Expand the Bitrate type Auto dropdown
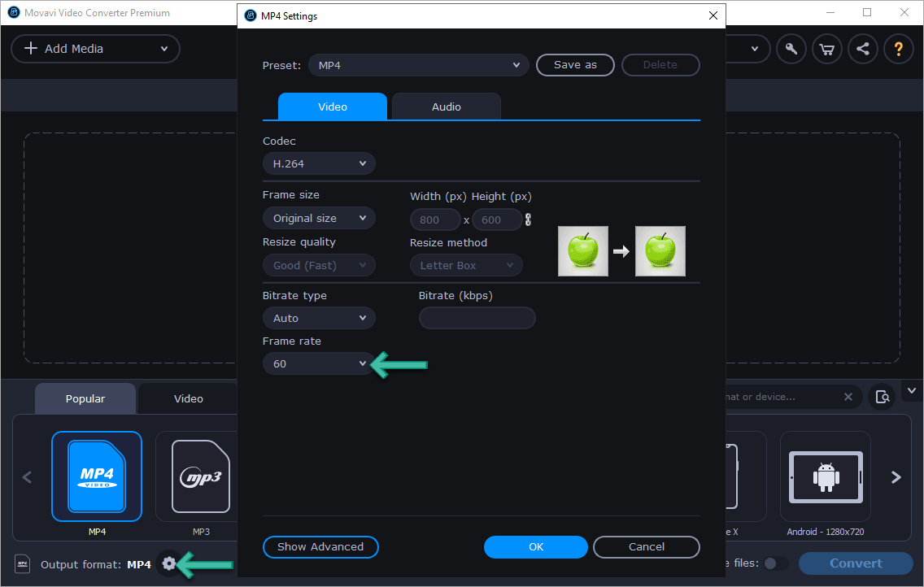 click(319, 319)
